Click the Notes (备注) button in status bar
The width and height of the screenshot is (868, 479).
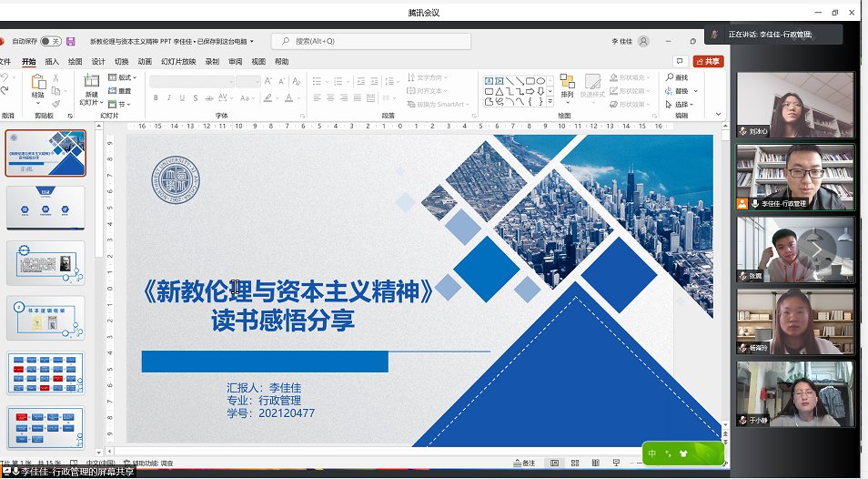525,464
